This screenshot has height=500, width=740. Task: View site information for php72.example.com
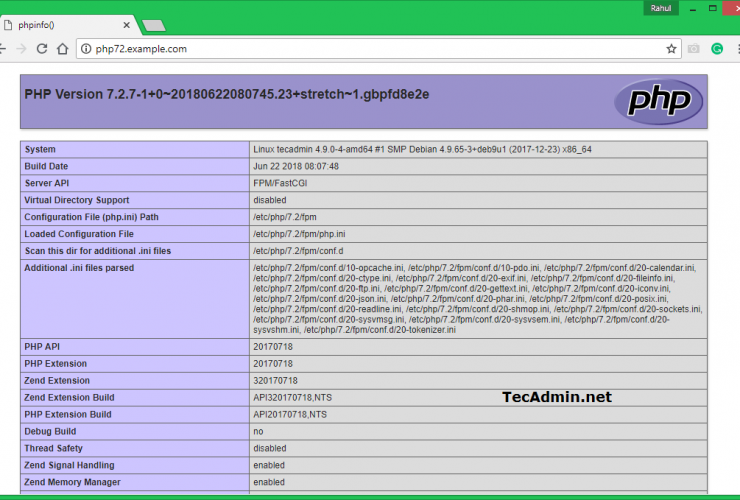point(87,48)
